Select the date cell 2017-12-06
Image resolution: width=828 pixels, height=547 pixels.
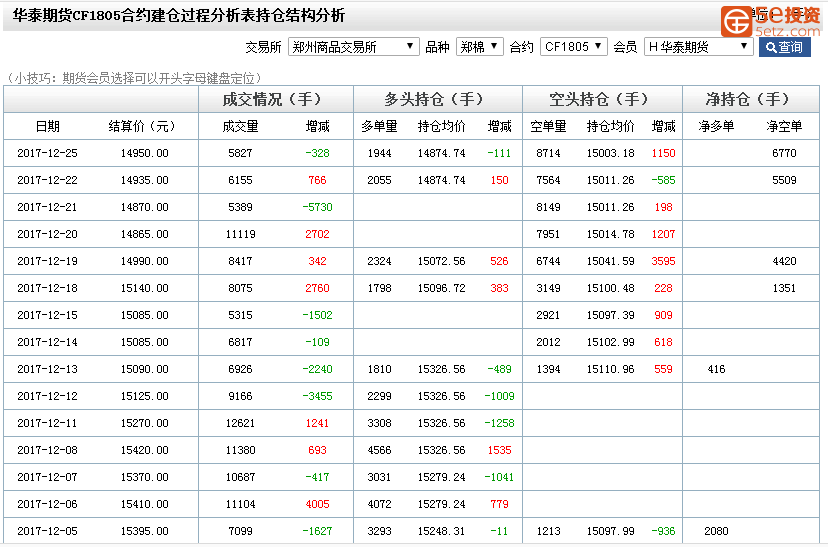[x=48, y=504]
